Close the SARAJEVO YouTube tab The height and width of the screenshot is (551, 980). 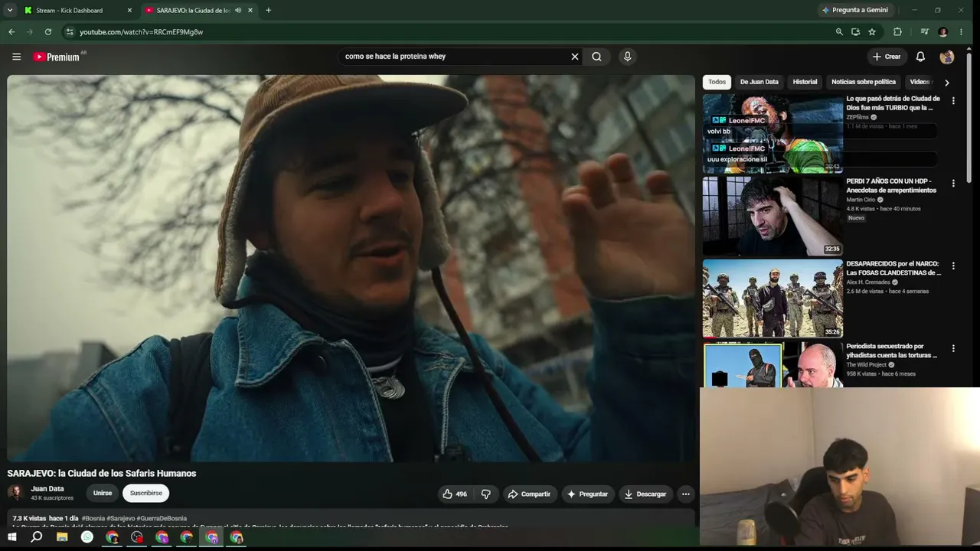[250, 11]
